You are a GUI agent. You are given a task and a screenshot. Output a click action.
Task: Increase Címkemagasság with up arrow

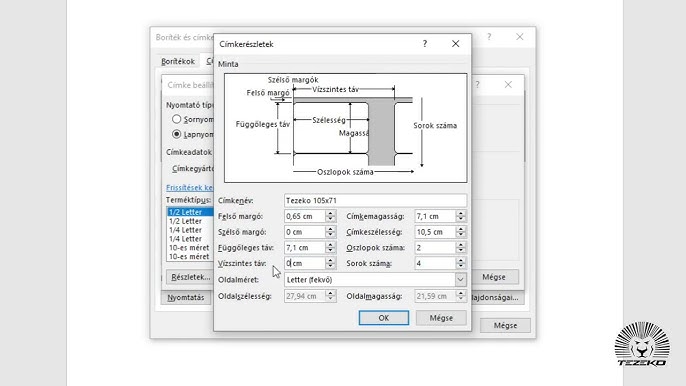tap(461, 213)
